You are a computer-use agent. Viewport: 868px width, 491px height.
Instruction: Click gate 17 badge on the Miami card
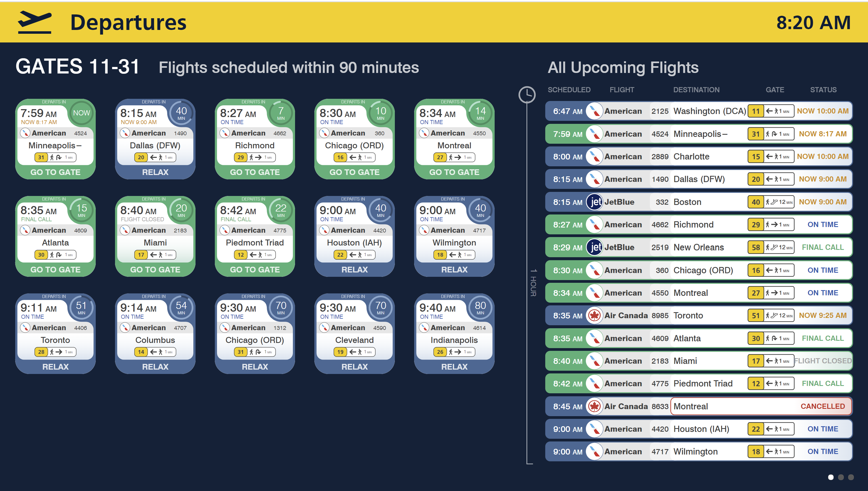(141, 255)
